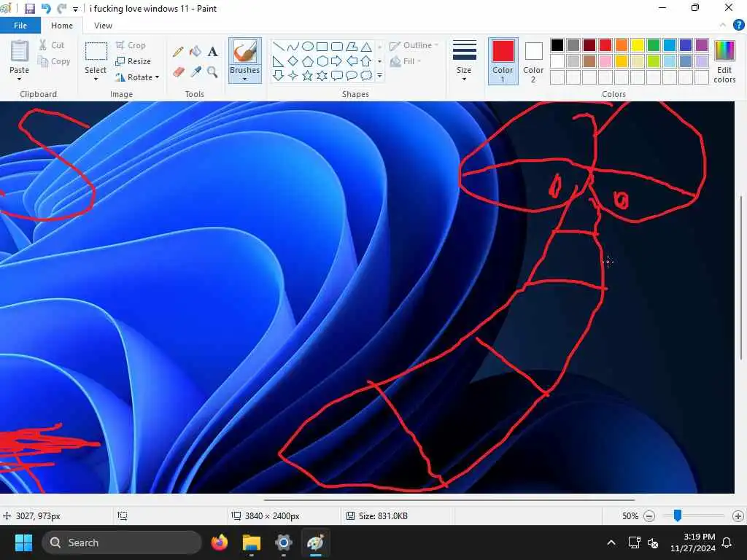Choose the Right triangle shape
Screen dimensions: 747x560
[x=279, y=61]
